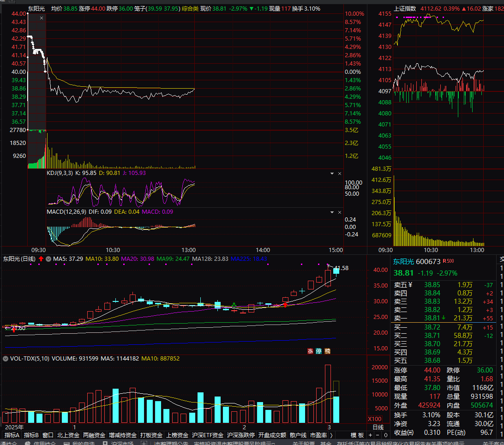Click the 收益(三) label in quote panel
Image resolution: width=504 pixels, height=445 pixels.
pos(404,433)
